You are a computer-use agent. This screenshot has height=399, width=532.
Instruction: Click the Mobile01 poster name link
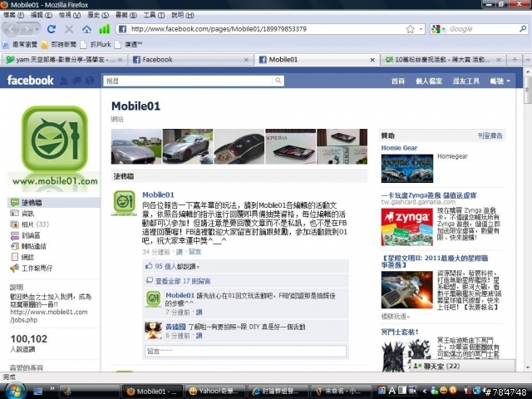pyautogui.click(x=158, y=195)
